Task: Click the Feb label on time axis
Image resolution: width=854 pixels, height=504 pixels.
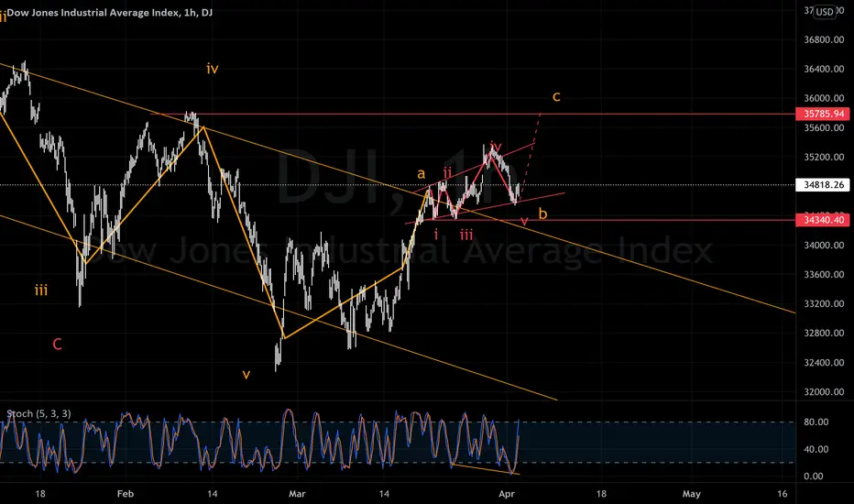Action: pyautogui.click(x=126, y=494)
